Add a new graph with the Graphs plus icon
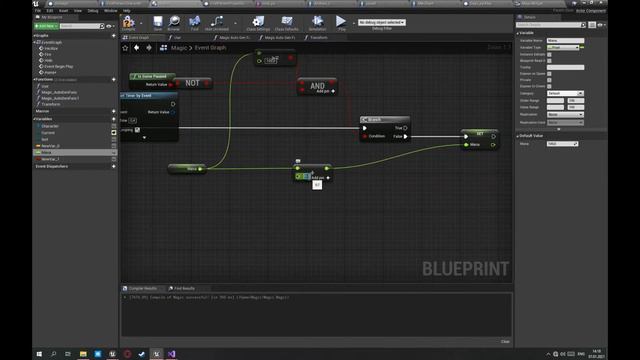 pyautogui.click(x=114, y=36)
